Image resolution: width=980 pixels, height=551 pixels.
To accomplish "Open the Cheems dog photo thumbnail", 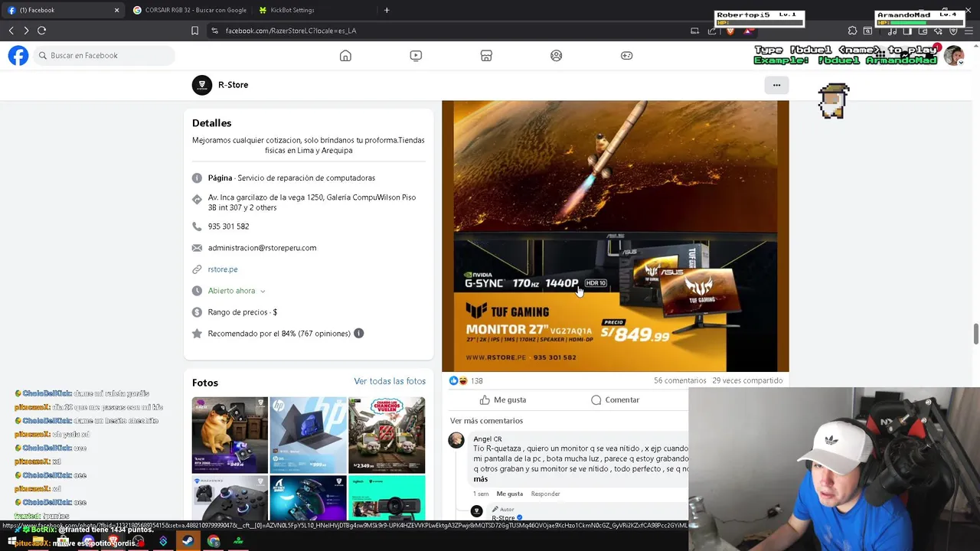I will coord(230,435).
